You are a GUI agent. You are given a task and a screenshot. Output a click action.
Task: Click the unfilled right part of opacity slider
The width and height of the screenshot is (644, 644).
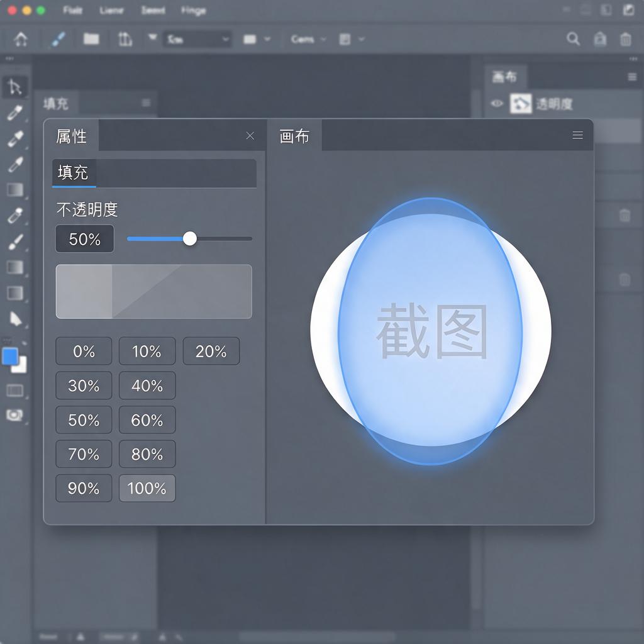(225, 238)
